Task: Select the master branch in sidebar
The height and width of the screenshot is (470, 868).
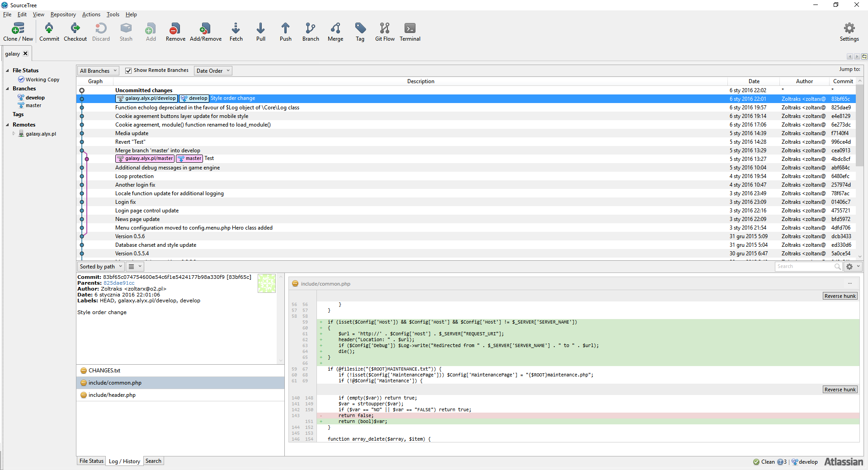Action: tap(33, 105)
